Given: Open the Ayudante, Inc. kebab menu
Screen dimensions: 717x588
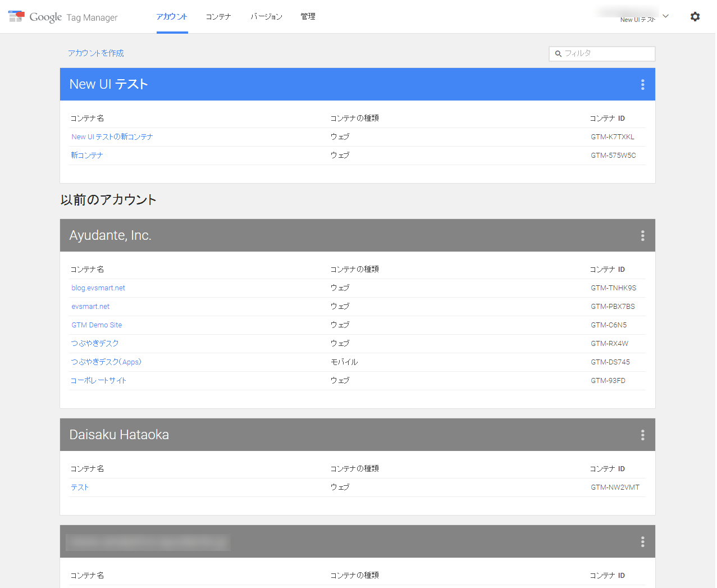Looking at the screenshot, I should (x=643, y=235).
